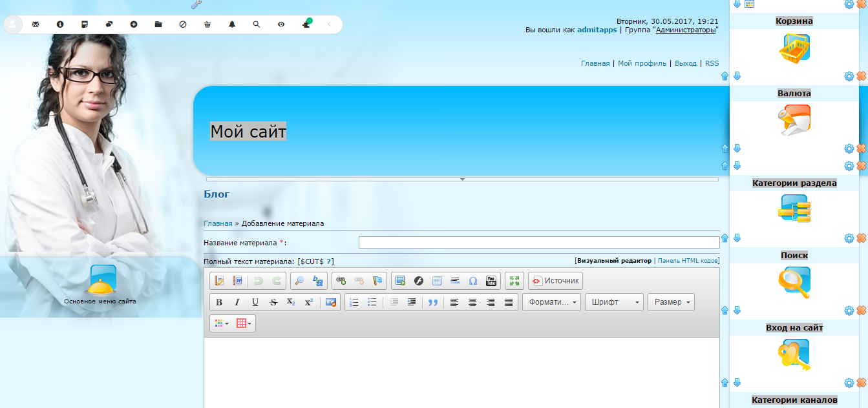Image resolution: width=868 pixels, height=408 pixels.
Task: Insert a table into the post
Action: tap(436, 280)
